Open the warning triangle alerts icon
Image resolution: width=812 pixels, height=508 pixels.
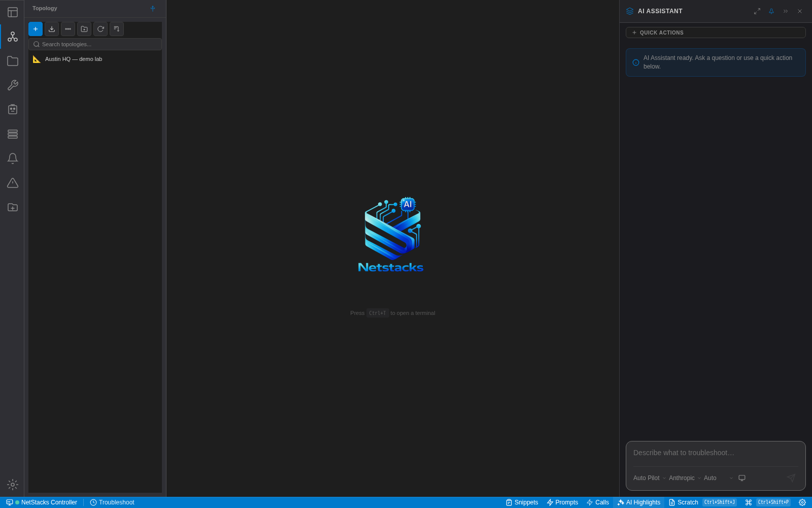[13, 183]
